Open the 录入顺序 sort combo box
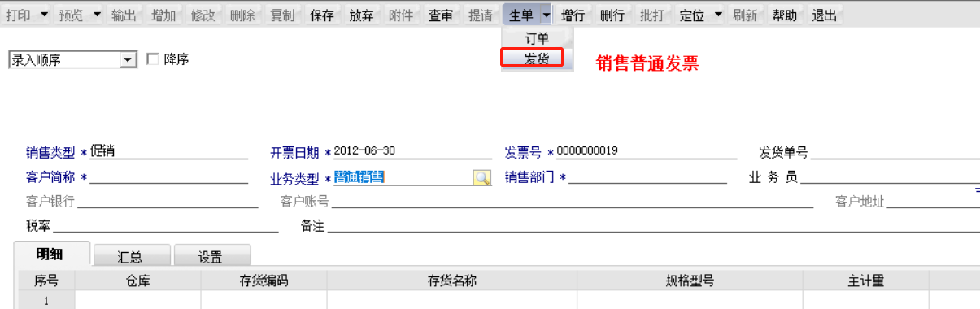The image size is (980, 309). click(72, 59)
